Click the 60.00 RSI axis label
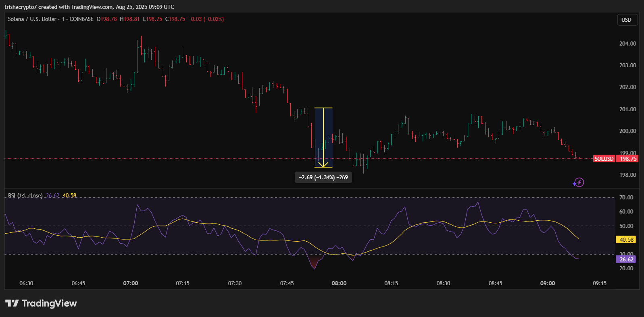The width and height of the screenshot is (644, 317). (x=626, y=211)
